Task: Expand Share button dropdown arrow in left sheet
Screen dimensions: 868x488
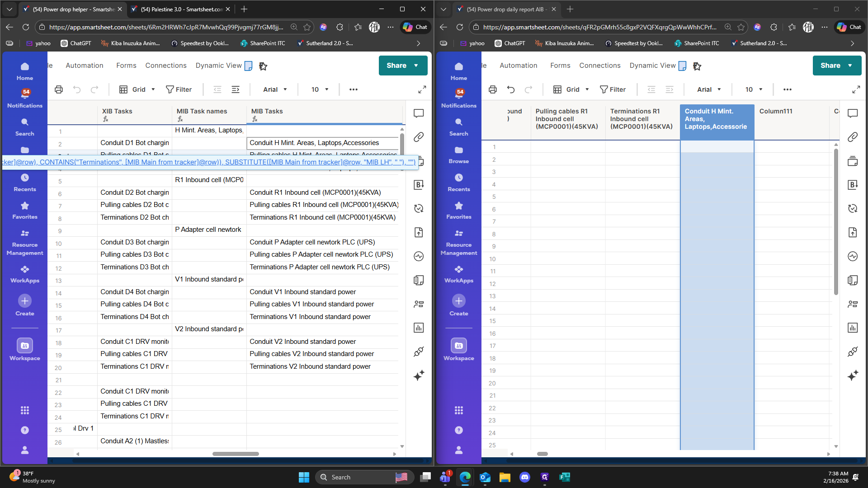Action: point(416,66)
